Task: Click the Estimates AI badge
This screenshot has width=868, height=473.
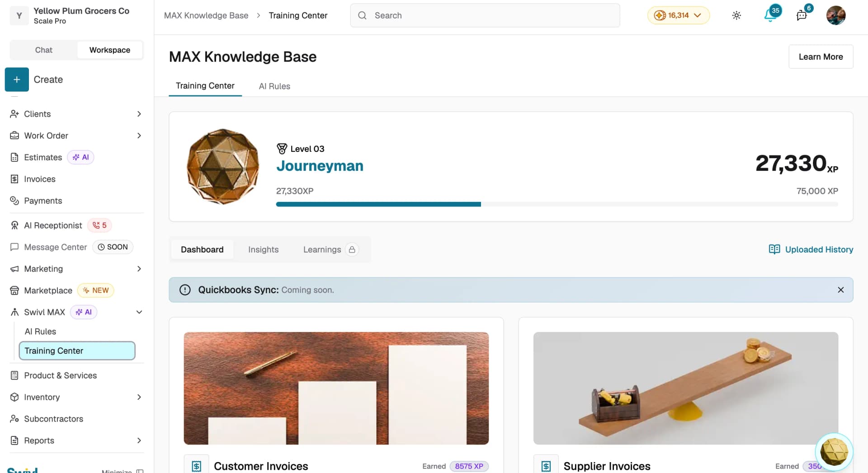Action: [81, 157]
